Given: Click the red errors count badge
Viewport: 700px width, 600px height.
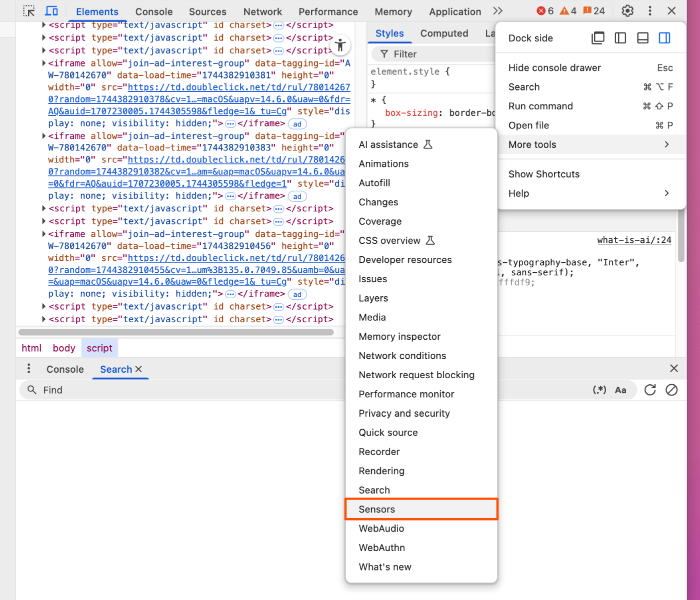Looking at the screenshot, I should (x=545, y=11).
